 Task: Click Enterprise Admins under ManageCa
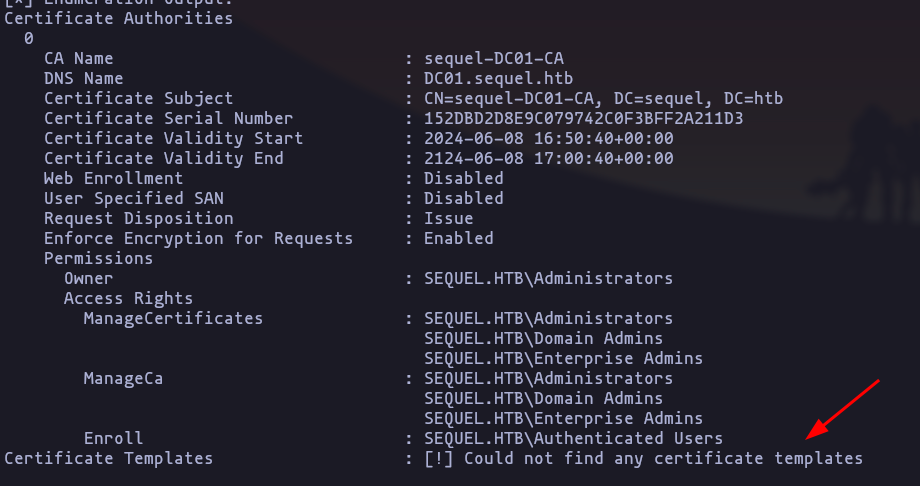point(563,418)
